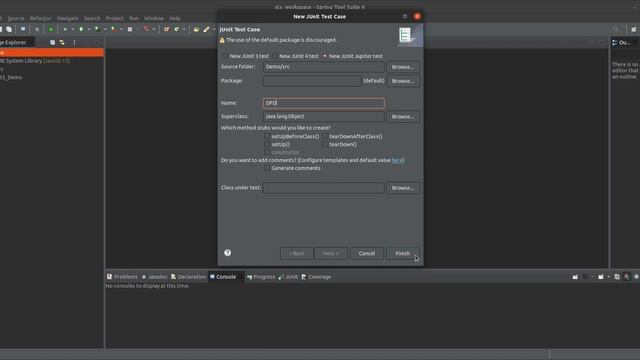Enable setUp() stub checkbox
Viewport: 640px width, 360px height.
[x=267, y=144]
